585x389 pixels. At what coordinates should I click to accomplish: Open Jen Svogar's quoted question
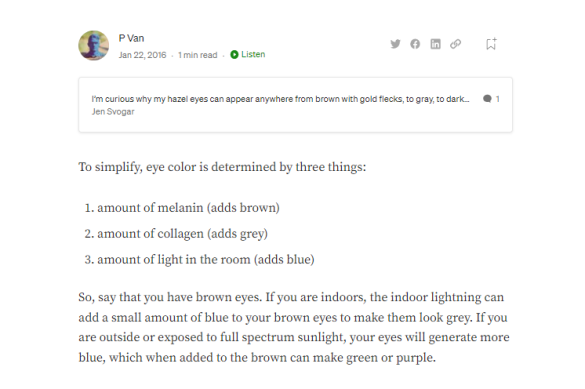tap(280, 99)
